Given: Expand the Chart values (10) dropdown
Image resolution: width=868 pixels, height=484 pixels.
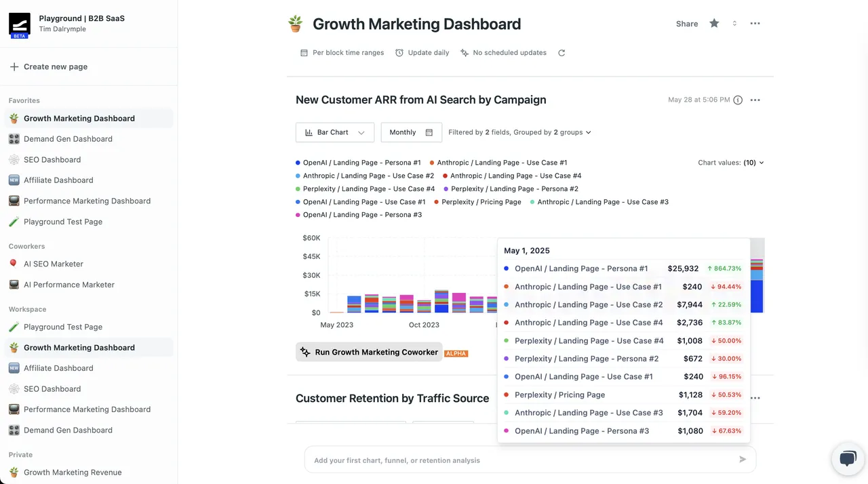Looking at the screenshot, I should (x=731, y=163).
